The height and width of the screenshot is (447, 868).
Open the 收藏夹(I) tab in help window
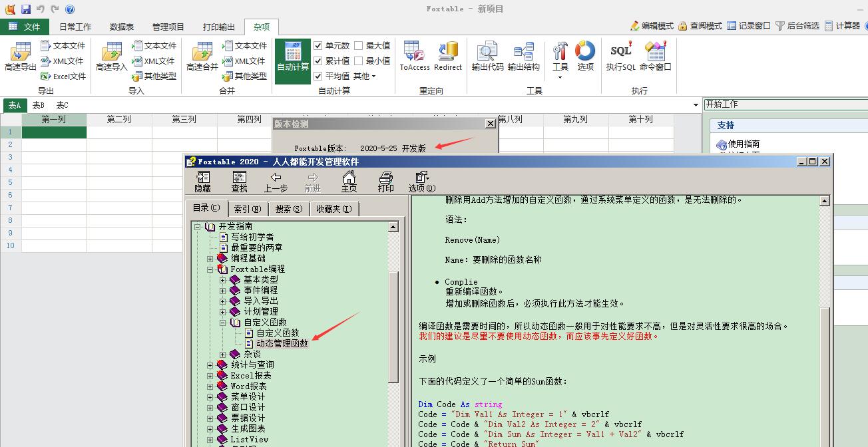[334, 209]
